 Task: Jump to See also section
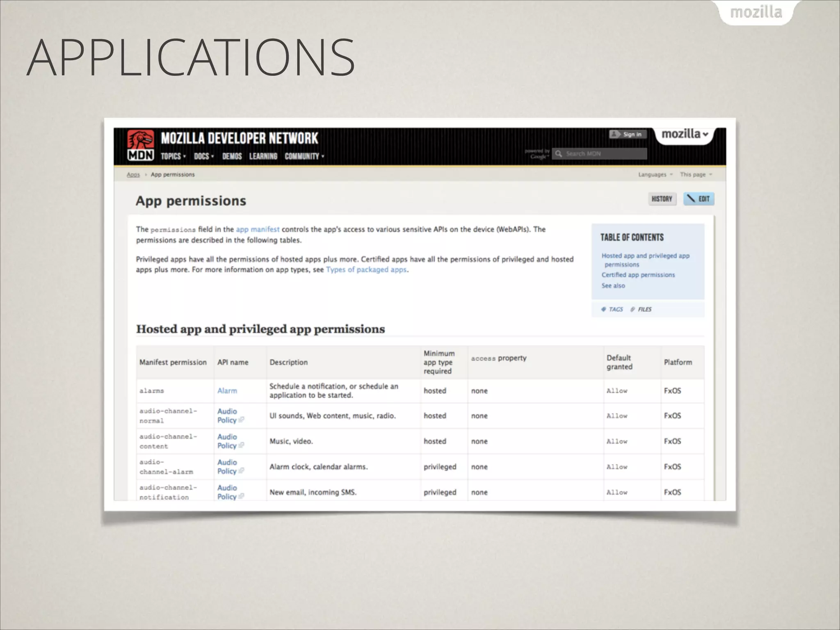(613, 285)
